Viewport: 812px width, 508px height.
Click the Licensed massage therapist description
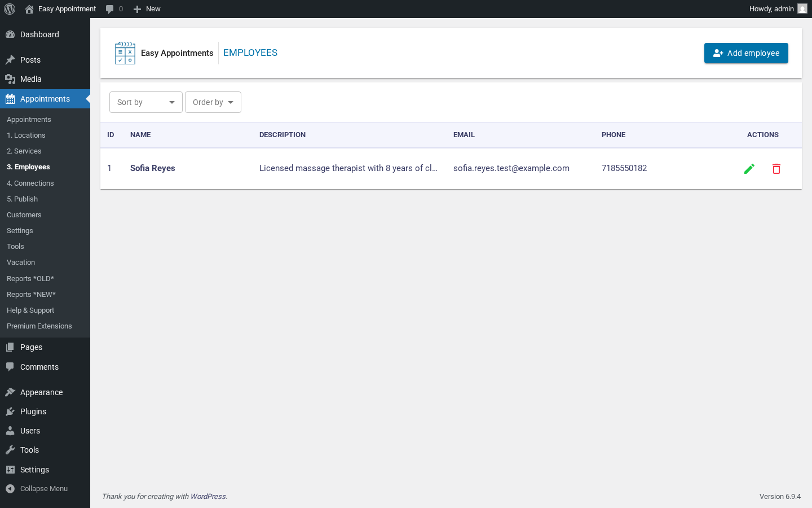[348, 168]
